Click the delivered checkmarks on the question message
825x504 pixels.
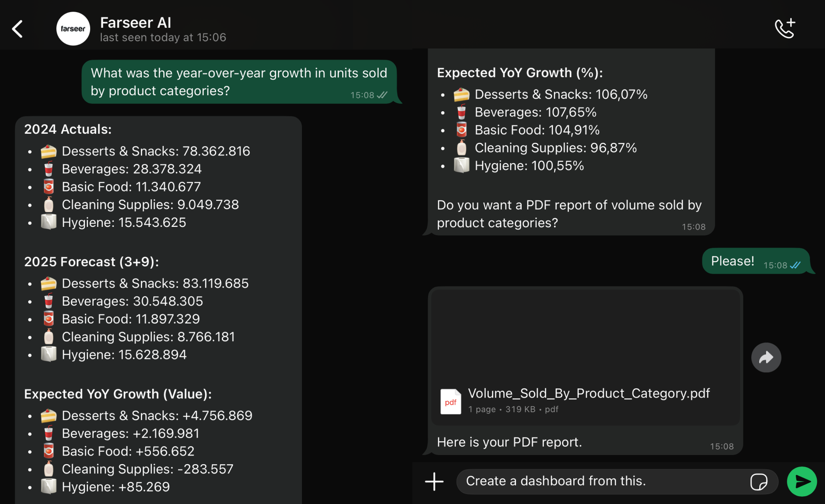click(x=382, y=95)
